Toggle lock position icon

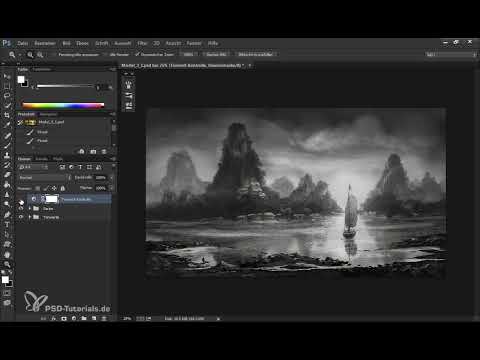54,188
